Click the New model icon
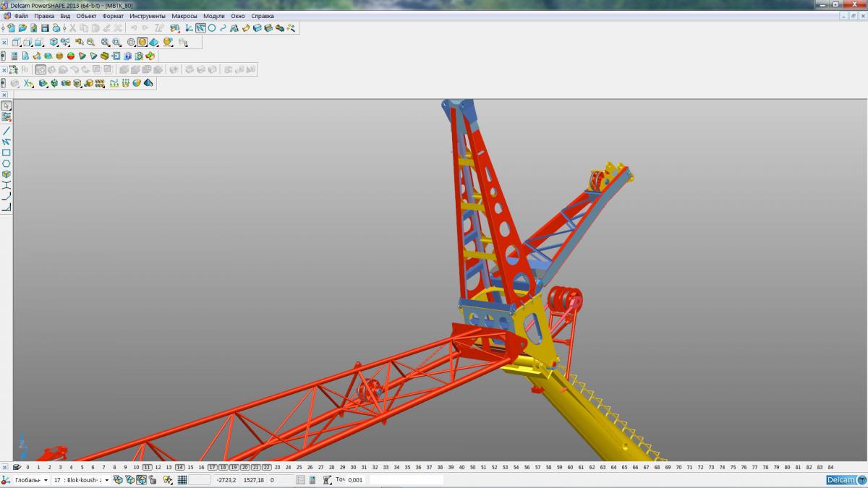868x488 pixels. click(x=12, y=28)
